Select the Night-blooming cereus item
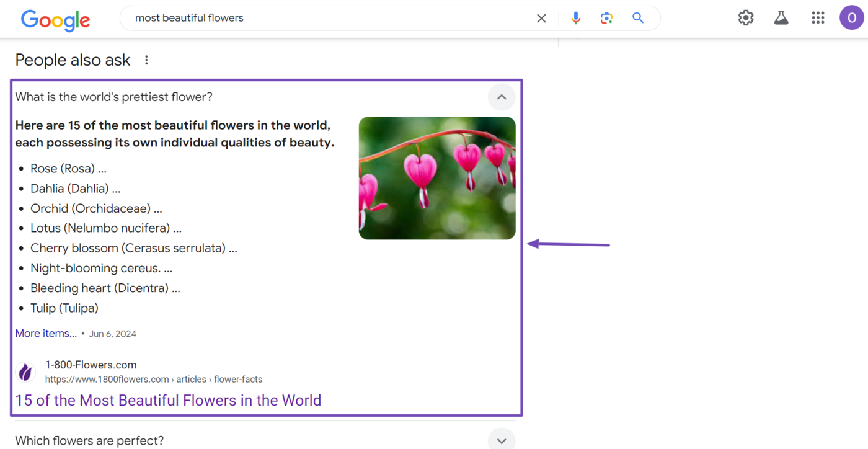 [x=101, y=268]
